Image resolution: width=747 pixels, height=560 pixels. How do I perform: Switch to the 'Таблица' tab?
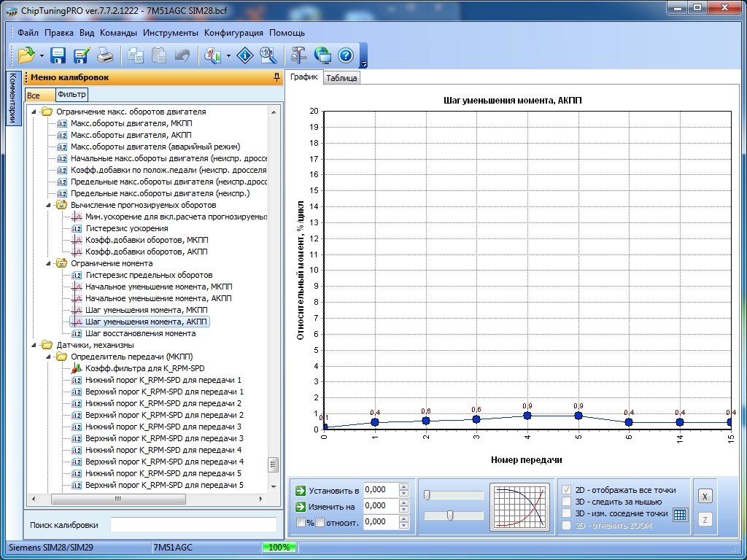pos(341,78)
